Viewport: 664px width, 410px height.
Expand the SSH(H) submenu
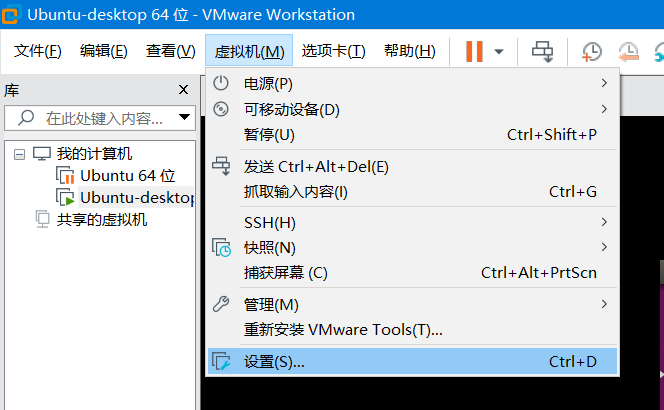[412, 222]
